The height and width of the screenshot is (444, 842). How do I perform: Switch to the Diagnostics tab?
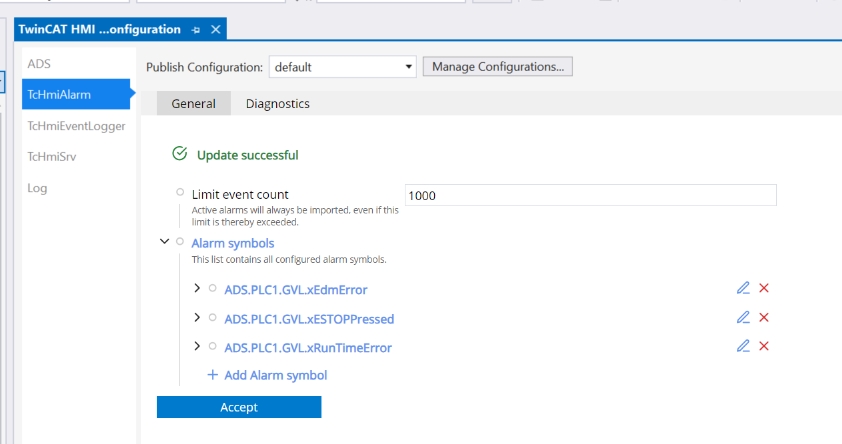(x=278, y=103)
